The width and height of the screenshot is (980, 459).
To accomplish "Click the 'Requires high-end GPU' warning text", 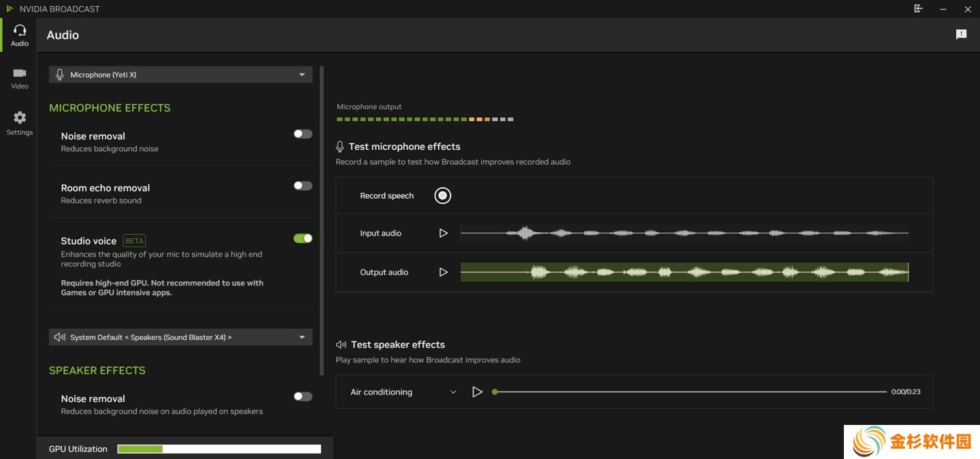I will [162, 287].
